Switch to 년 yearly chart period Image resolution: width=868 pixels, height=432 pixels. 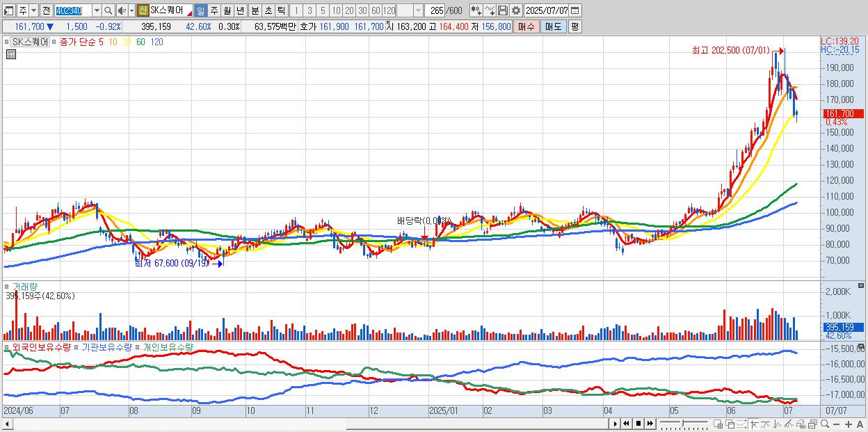point(240,10)
